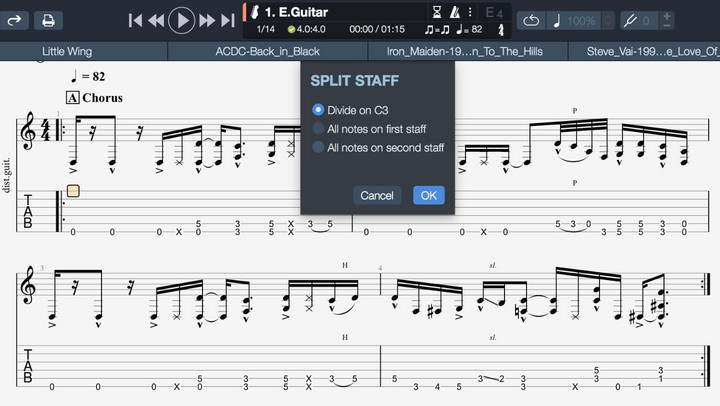
Task: Open the track options three-dot menu
Action: (470, 11)
